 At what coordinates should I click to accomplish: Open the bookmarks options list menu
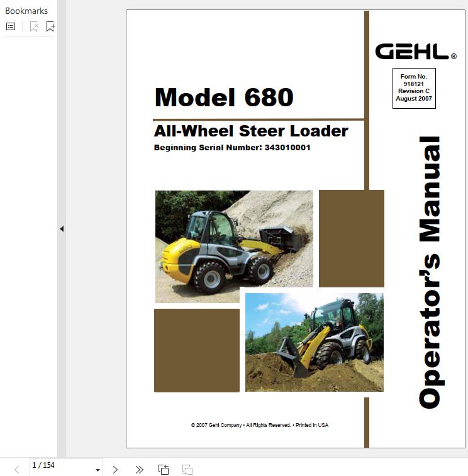[x=11, y=26]
